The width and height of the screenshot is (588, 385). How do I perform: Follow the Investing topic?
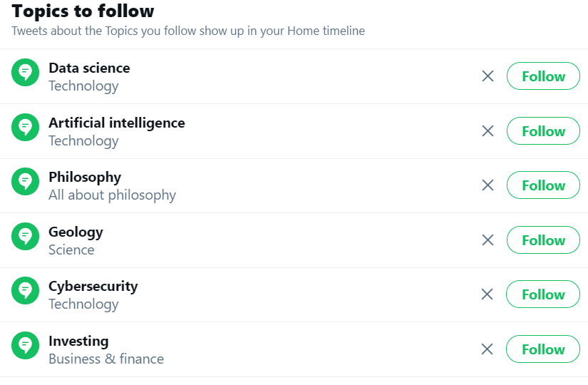pyautogui.click(x=543, y=349)
